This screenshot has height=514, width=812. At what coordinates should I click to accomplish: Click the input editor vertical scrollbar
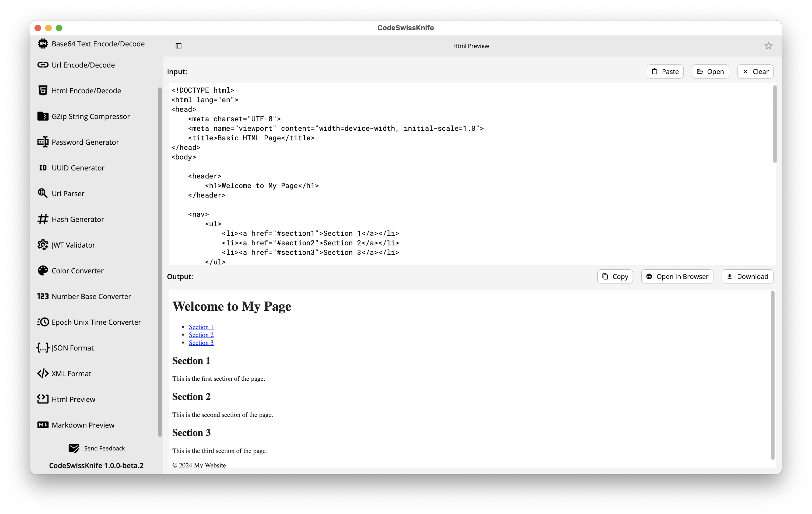pyautogui.click(x=775, y=124)
